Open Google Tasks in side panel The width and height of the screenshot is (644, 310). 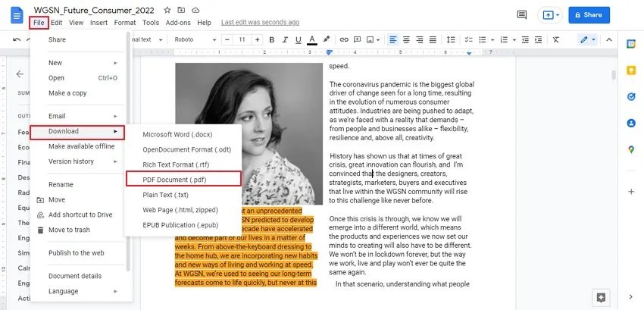631,96
